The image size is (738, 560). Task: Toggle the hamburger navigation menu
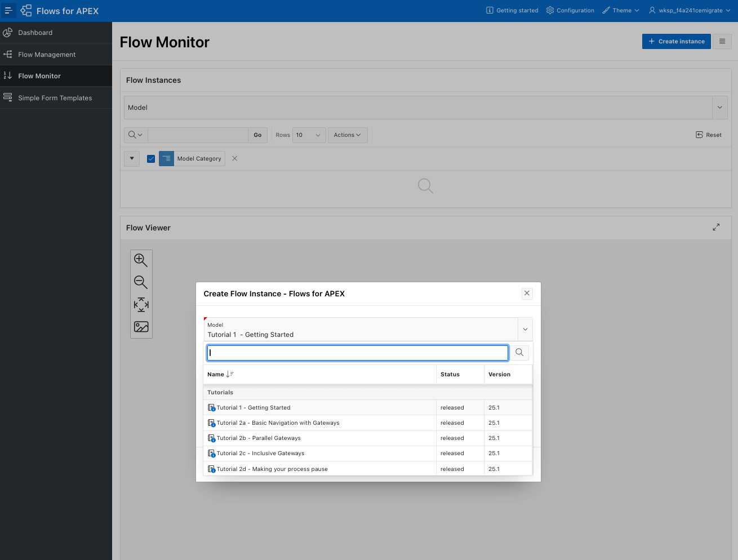pyautogui.click(x=8, y=11)
